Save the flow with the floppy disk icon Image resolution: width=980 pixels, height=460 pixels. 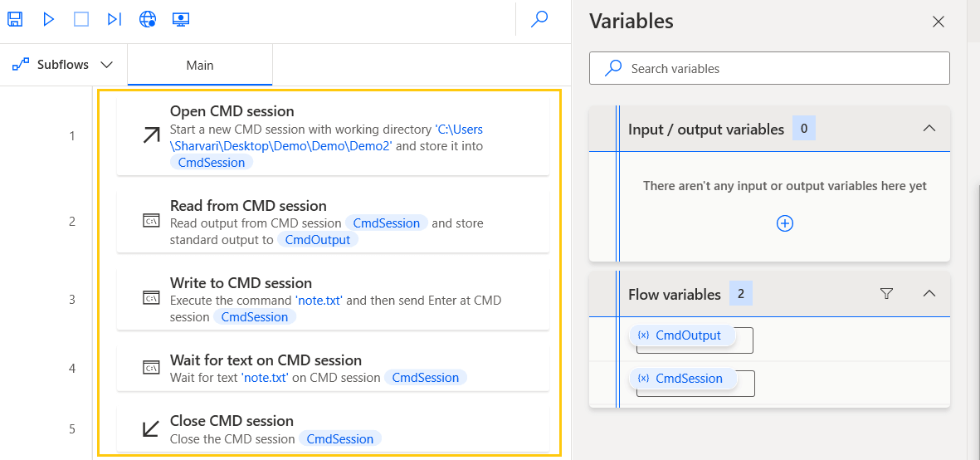point(15,19)
